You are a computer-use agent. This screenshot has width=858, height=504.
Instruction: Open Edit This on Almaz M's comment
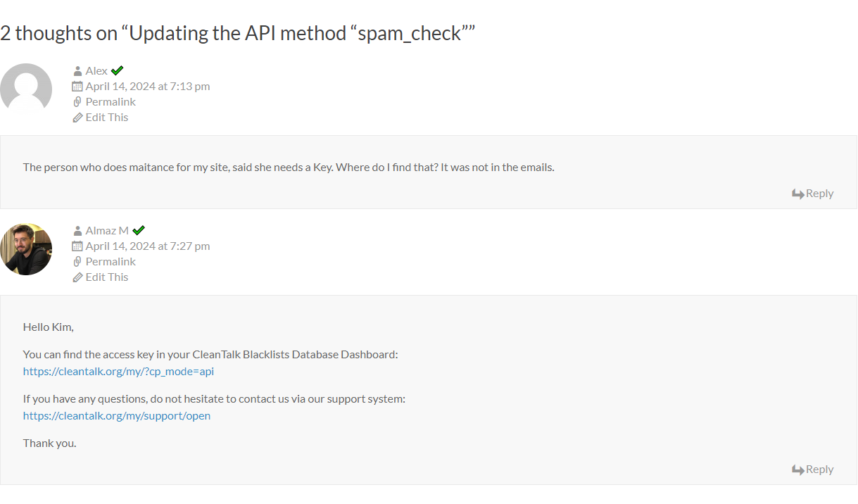[x=107, y=277]
